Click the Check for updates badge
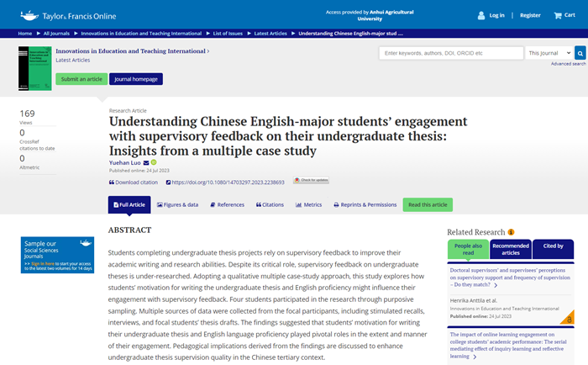588x365 pixels. (x=311, y=181)
